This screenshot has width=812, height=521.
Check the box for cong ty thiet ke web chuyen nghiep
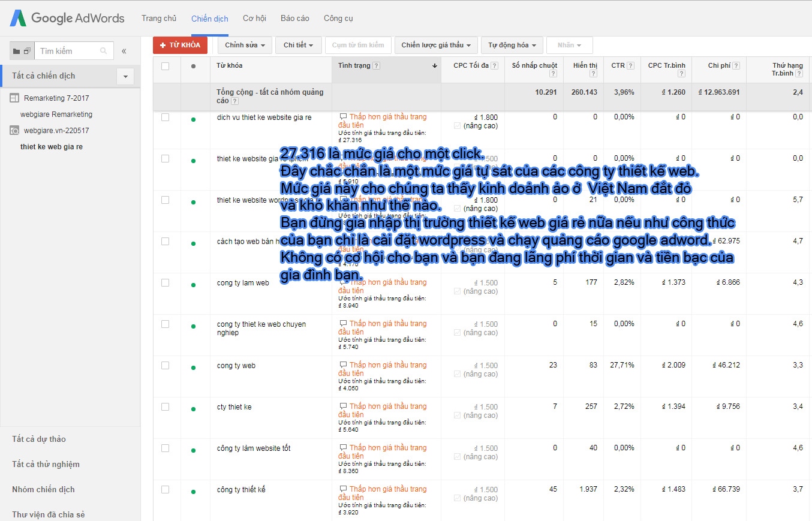coord(166,324)
